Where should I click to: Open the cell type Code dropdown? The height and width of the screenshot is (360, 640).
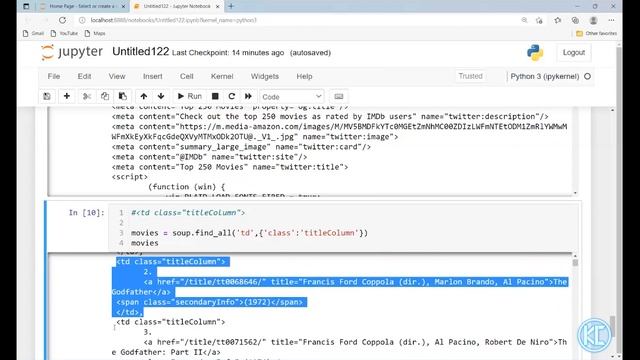click(x=291, y=97)
